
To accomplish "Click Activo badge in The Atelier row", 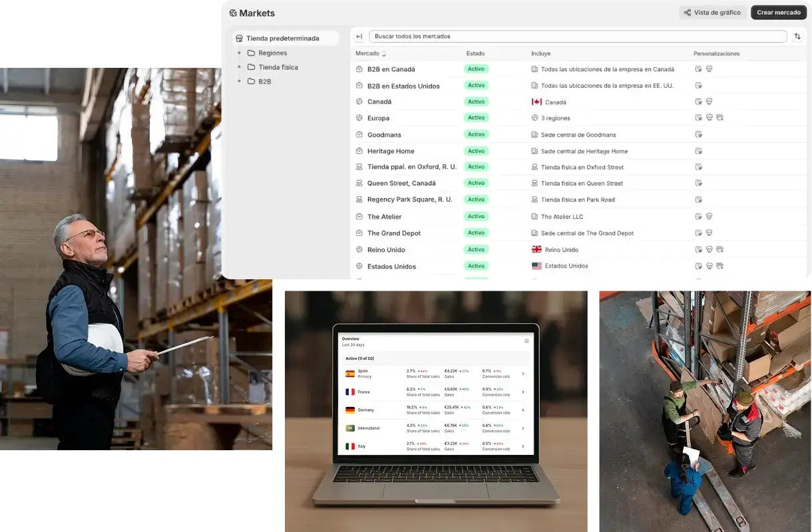I will pos(476,216).
